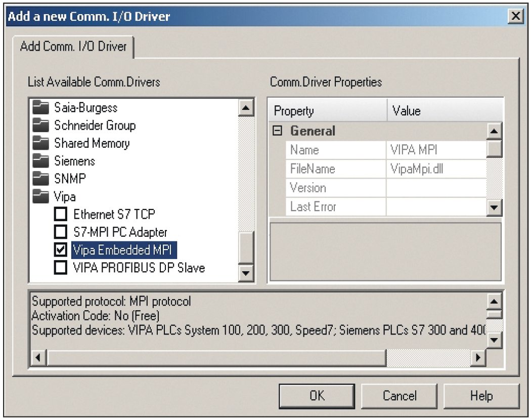Viewport: 532px width, 420px height.
Task: Click the empty Version value cell
Action: [436, 188]
